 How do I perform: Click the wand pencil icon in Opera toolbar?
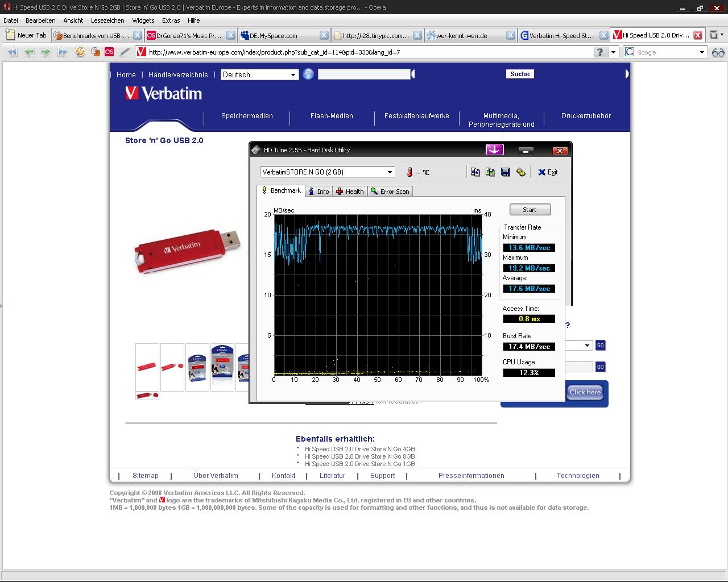coord(124,52)
